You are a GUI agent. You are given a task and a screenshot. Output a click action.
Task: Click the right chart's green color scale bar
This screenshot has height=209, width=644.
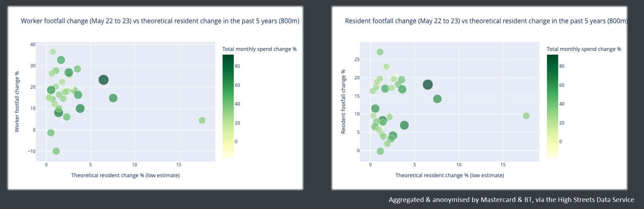click(x=552, y=106)
